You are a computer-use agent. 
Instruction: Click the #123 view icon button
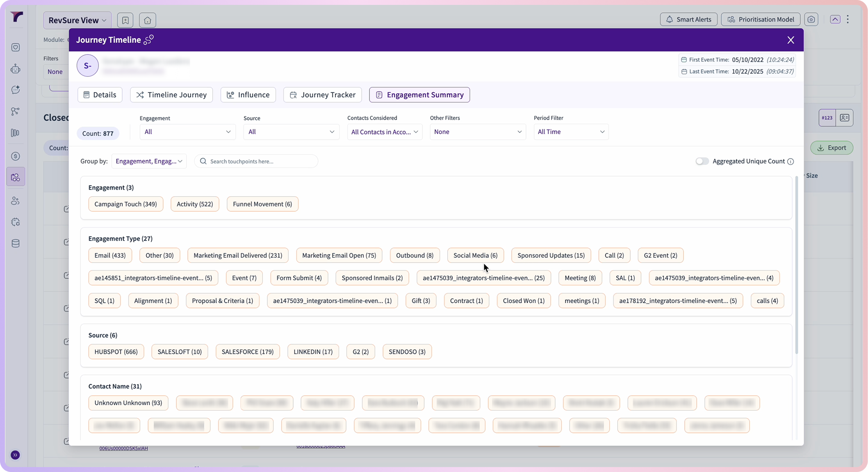827,118
